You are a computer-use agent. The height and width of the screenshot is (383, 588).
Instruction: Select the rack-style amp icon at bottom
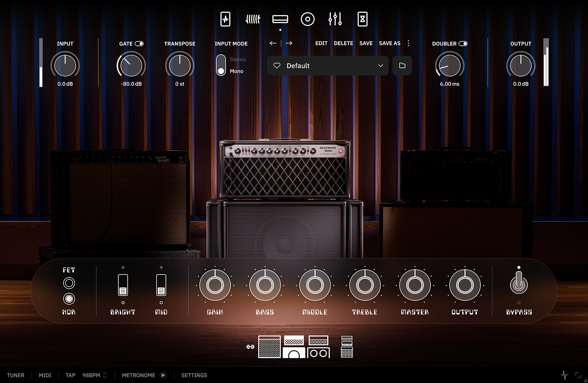click(x=347, y=347)
